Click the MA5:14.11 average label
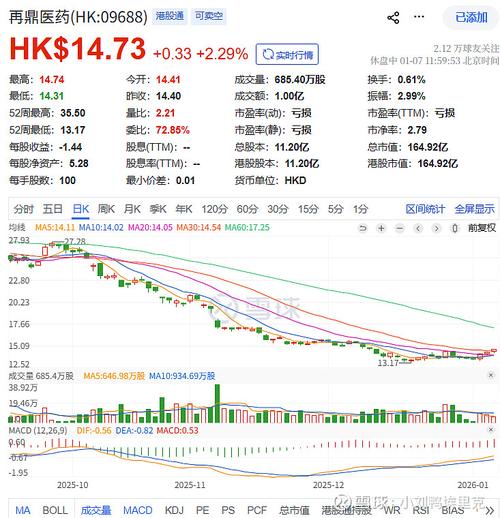 55,228
